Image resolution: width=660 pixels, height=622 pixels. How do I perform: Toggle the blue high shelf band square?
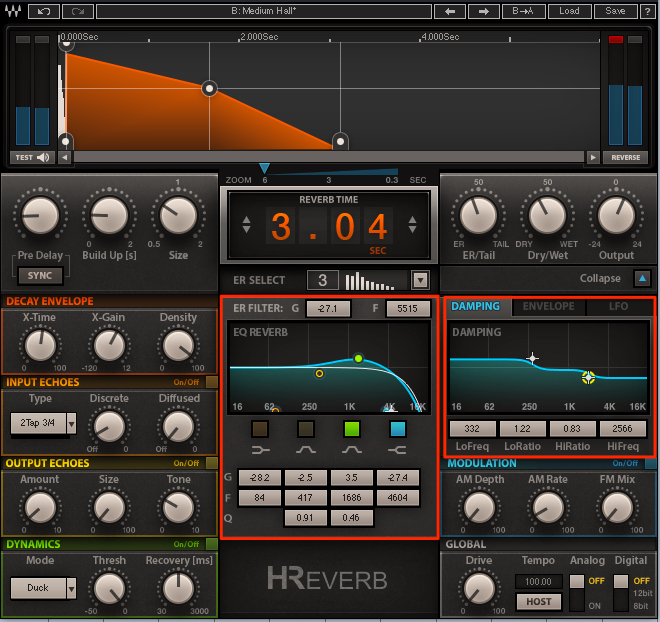[x=398, y=429]
